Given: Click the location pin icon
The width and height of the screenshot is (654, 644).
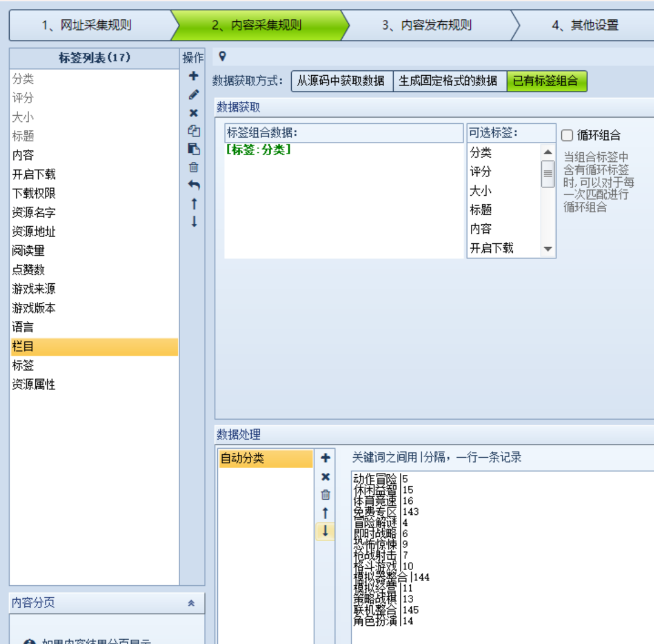Looking at the screenshot, I should (x=222, y=56).
